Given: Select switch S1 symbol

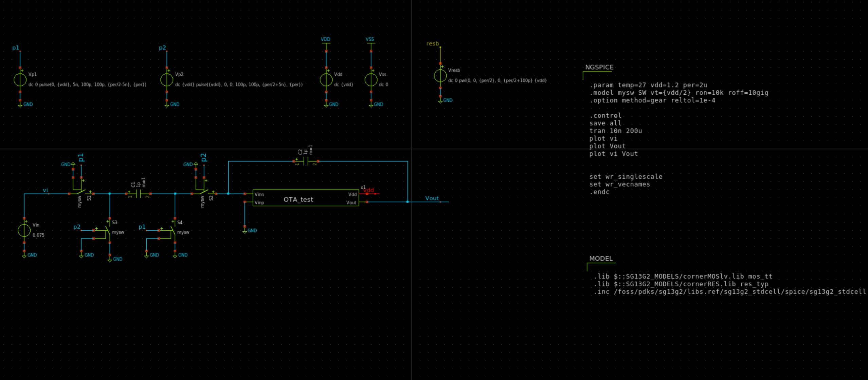Looking at the screenshot, I should point(81,192).
